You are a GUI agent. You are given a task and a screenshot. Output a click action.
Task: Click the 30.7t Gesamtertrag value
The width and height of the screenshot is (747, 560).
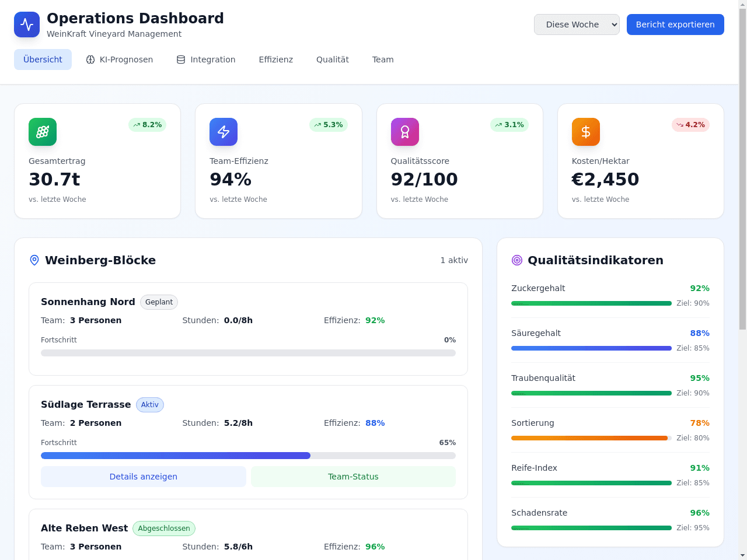pos(54,179)
